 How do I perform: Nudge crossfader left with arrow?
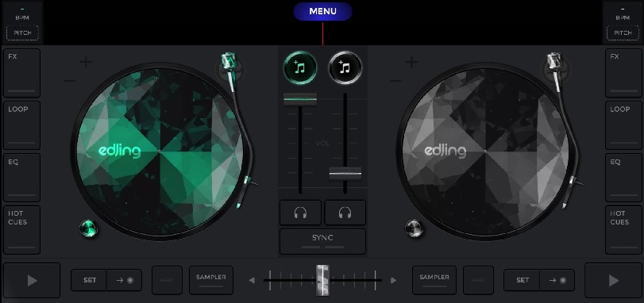pos(252,281)
